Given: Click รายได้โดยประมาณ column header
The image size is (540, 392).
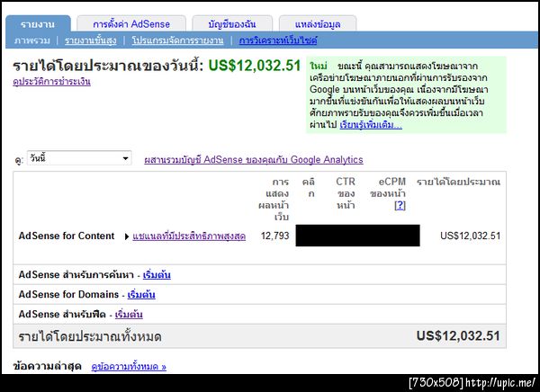Looking at the screenshot, I should click(x=458, y=182).
